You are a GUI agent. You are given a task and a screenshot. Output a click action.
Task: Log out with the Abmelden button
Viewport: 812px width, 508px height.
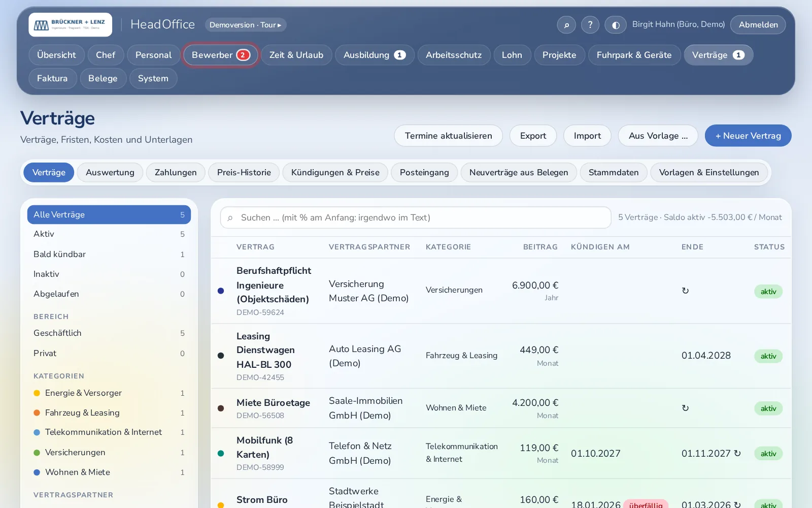click(758, 25)
